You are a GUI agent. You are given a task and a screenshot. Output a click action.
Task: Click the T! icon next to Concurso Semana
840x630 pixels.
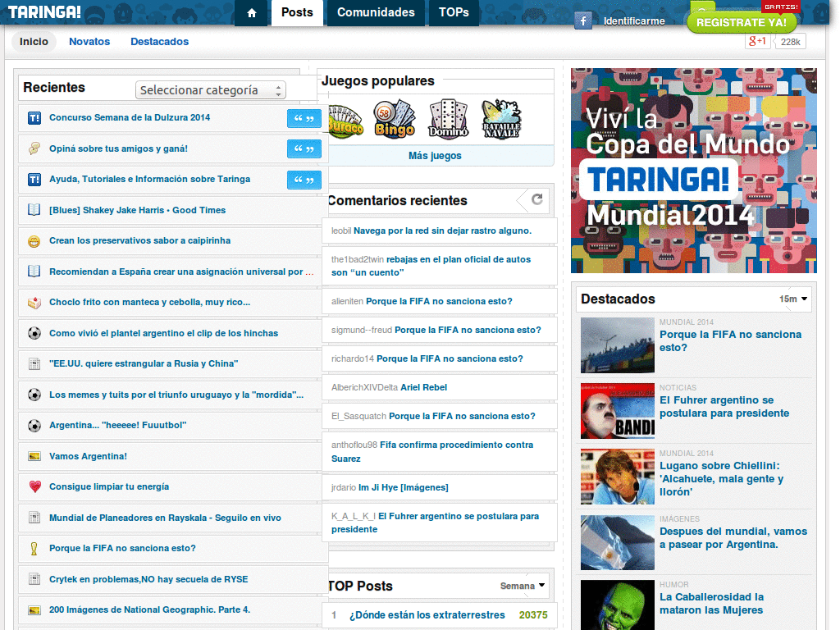(x=34, y=118)
